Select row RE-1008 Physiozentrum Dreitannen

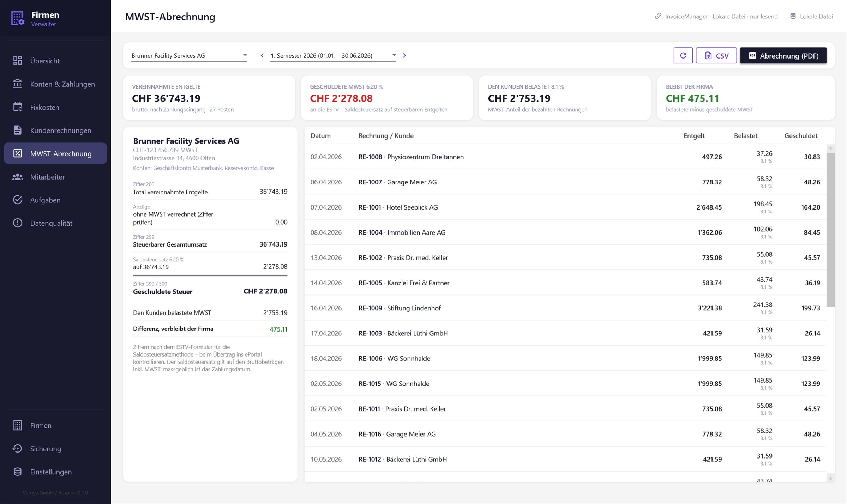565,157
